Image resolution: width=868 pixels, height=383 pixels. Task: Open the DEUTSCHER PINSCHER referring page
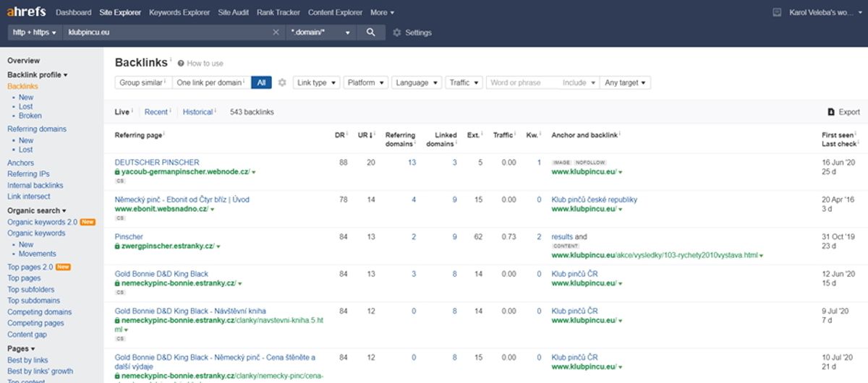coord(157,163)
